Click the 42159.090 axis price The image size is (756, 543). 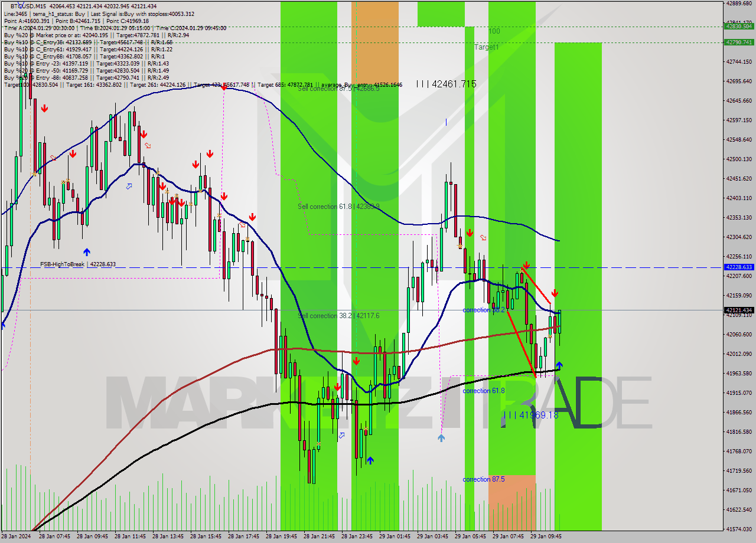(739, 295)
